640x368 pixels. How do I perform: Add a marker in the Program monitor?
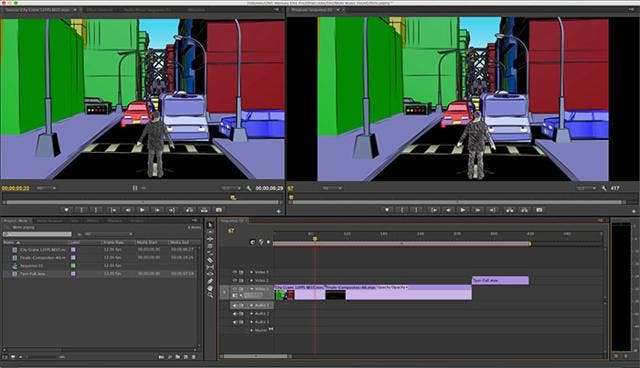[x=387, y=210]
